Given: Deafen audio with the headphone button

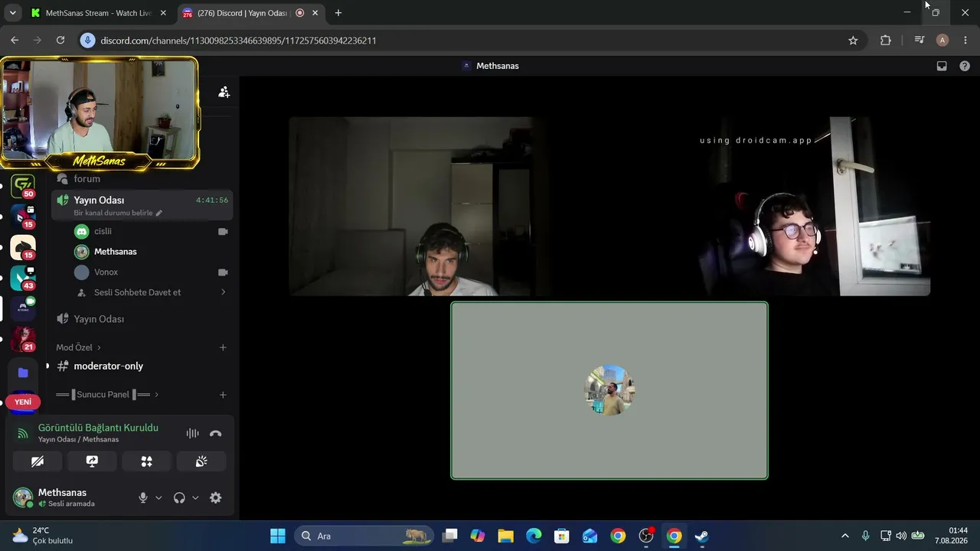Looking at the screenshot, I should coord(179,497).
